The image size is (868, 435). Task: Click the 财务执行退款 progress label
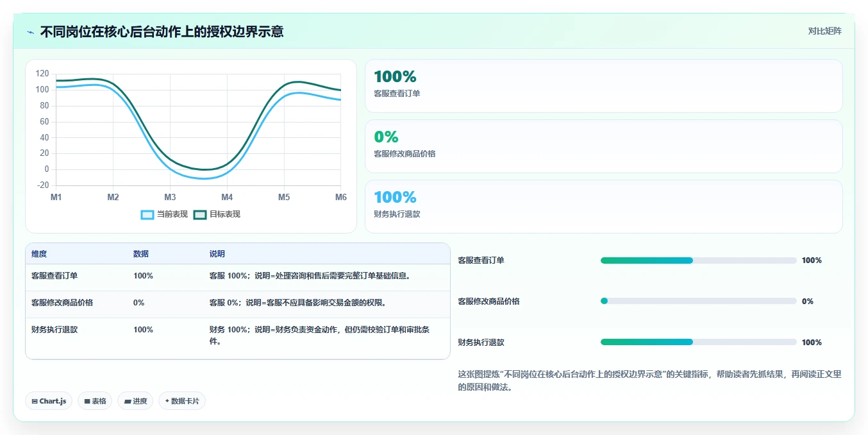[481, 343]
